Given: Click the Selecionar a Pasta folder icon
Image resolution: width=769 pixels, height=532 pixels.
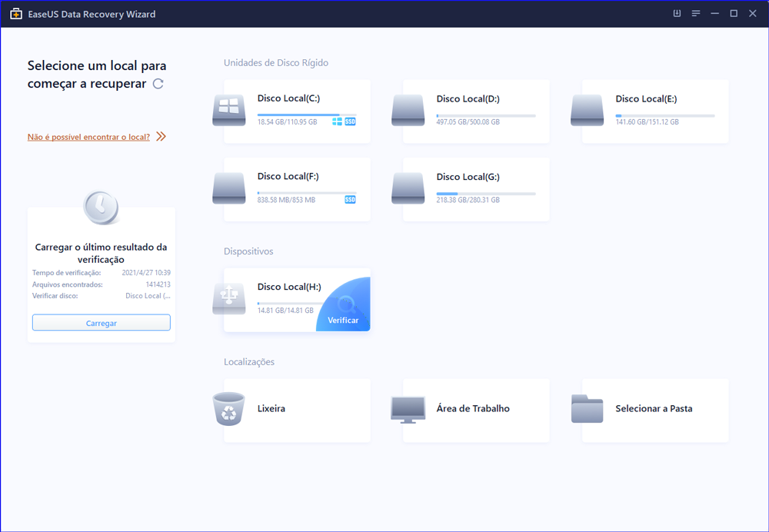Looking at the screenshot, I should (587, 408).
